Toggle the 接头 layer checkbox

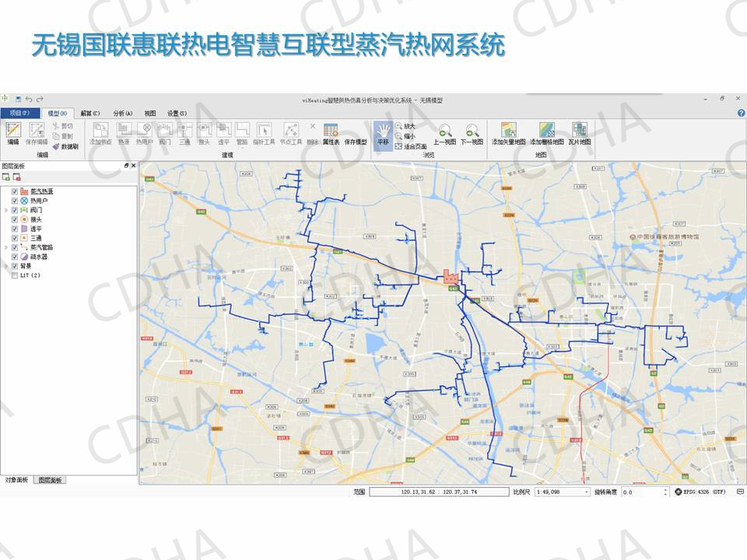click(15, 219)
